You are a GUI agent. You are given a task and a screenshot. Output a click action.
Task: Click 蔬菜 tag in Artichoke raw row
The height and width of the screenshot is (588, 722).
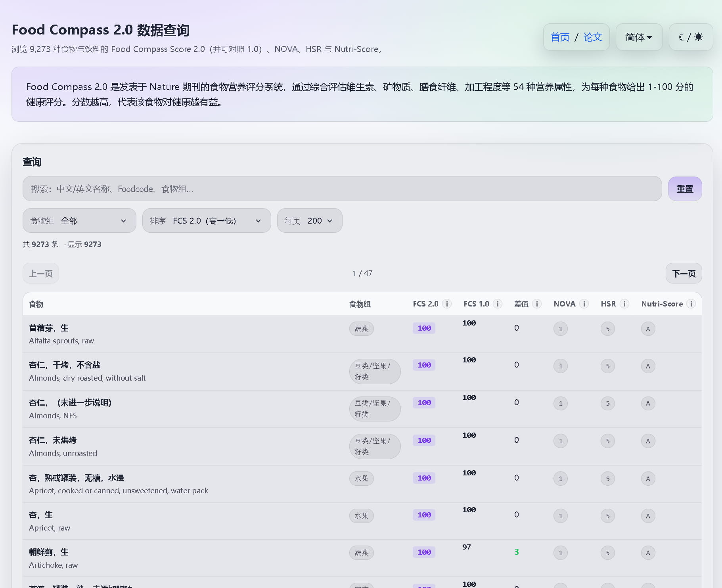click(x=362, y=553)
